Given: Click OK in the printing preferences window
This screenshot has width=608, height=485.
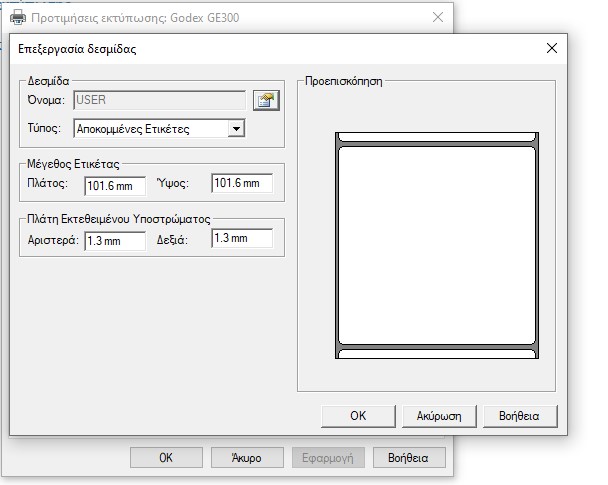Looking at the screenshot, I should click(167, 458).
